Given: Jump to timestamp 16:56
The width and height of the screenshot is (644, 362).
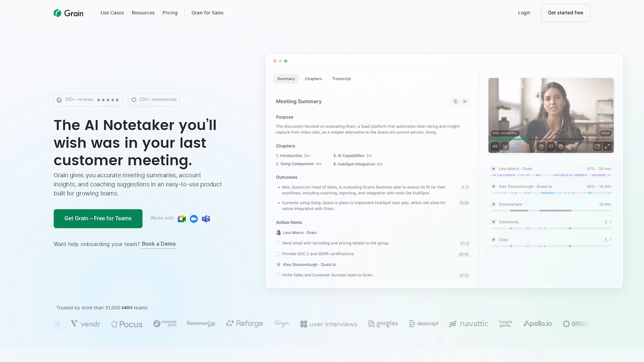Looking at the screenshot, I should (464, 203).
